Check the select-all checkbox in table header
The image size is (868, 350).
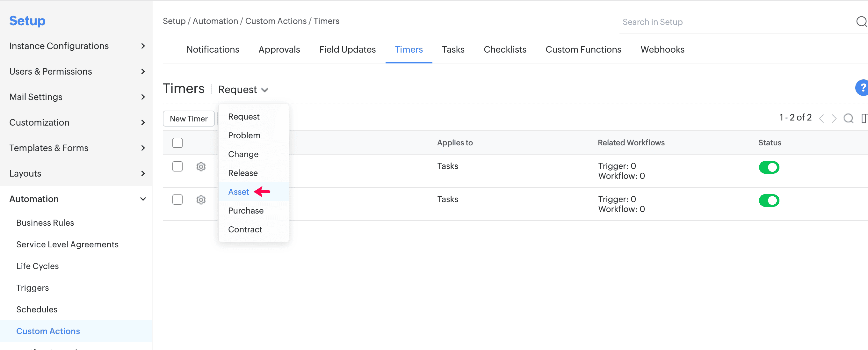click(x=177, y=142)
